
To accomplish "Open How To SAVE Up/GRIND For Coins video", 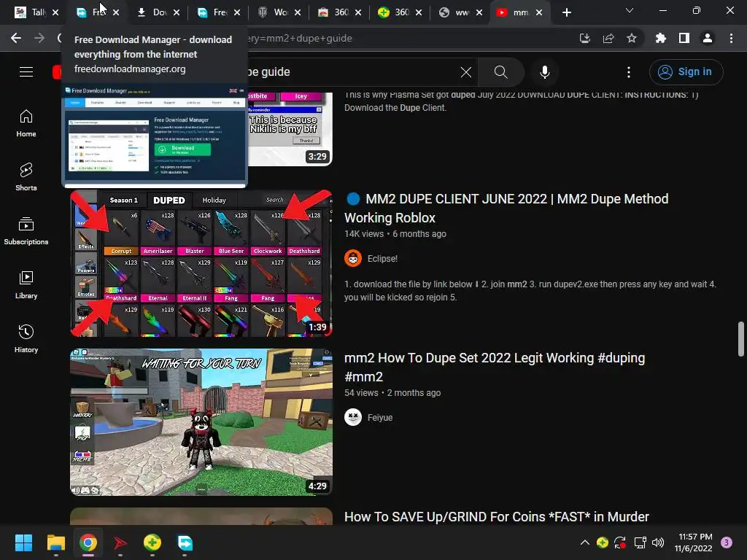I will point(496,517).
